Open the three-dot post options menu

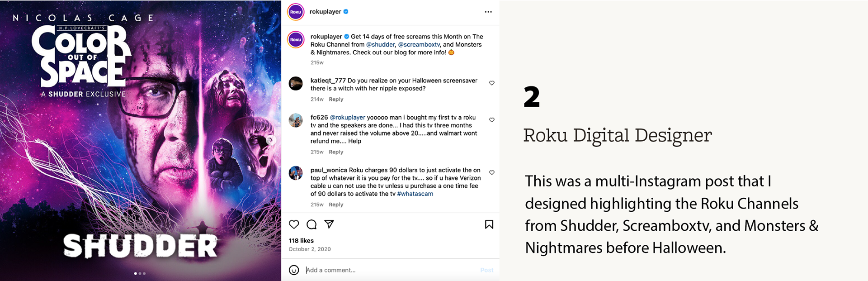coord(488,12)
